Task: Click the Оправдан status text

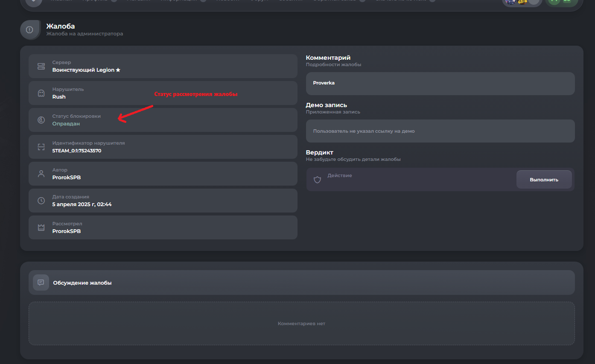Action: click(66, 124)
